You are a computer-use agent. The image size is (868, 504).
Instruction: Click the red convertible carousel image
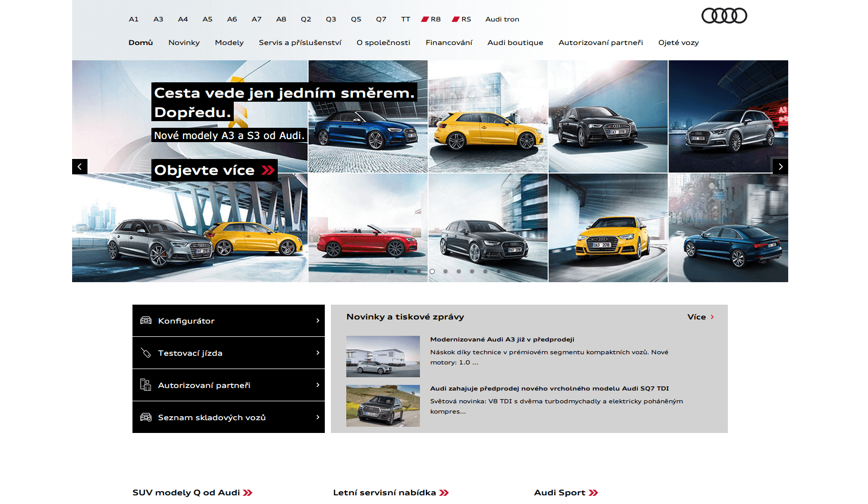pos(368,228)
